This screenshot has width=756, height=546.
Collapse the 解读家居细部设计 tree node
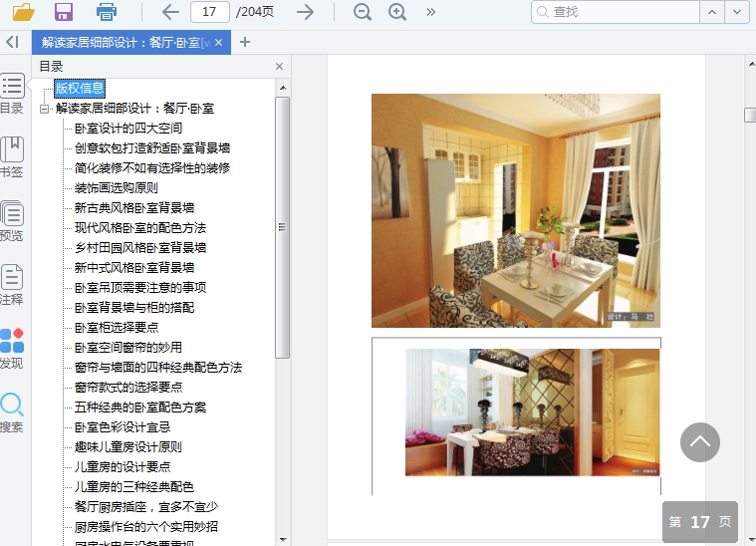[x=45, y=109]
